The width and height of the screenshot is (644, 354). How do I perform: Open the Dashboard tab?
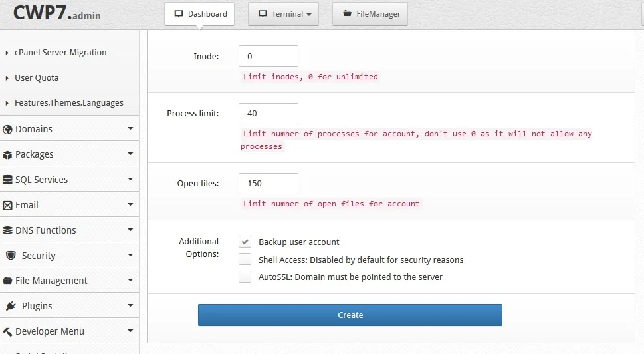coord(199,14)
